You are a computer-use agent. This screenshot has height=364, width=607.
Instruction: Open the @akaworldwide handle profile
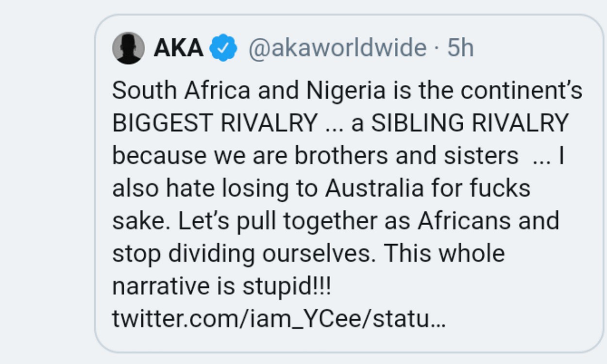[337, 48]
